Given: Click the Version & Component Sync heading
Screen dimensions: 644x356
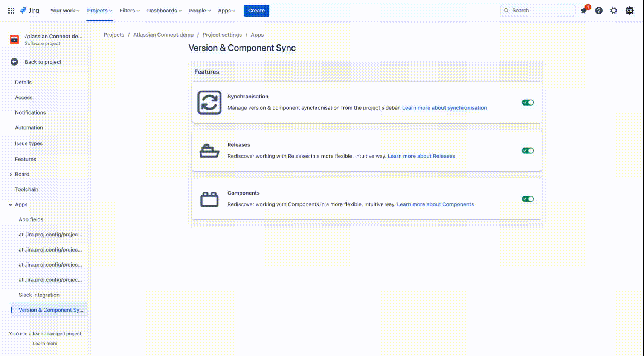Looking at the screenshot, I should pyautogui.click(x=242, y=48).
